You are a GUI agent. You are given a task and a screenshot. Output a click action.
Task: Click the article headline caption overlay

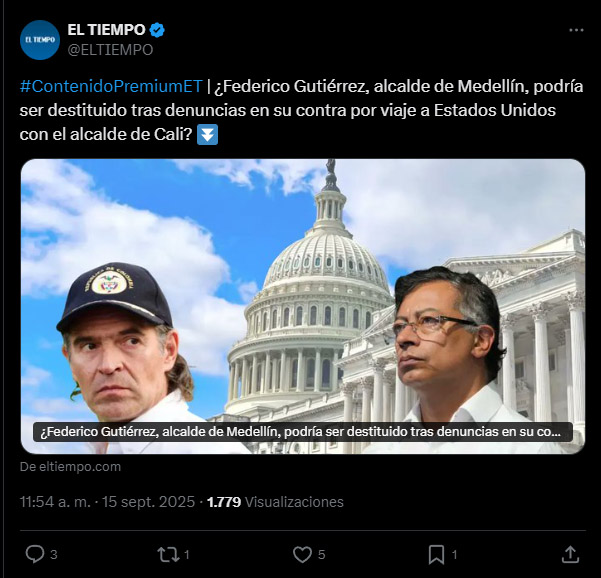click(303, 432)
